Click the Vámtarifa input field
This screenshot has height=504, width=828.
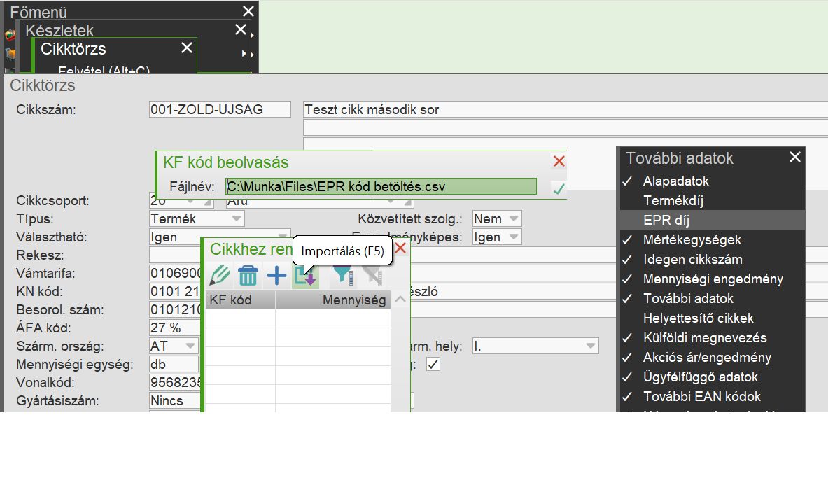click(175, 273)
